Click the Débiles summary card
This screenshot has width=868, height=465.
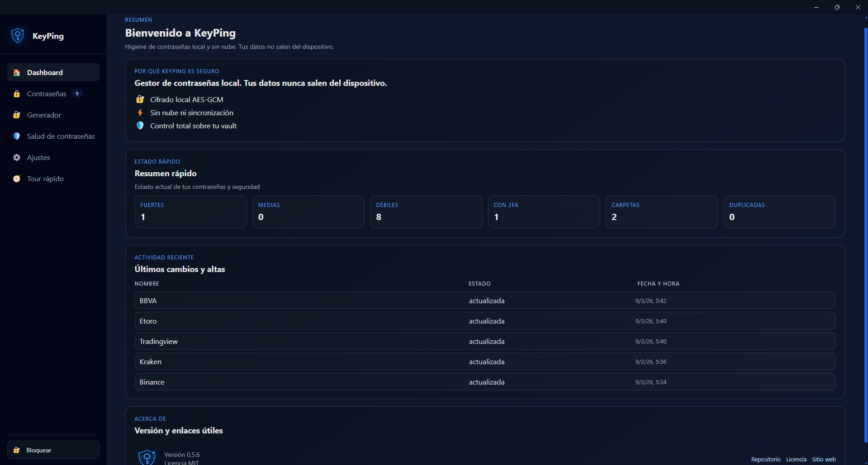tap(426, 211)
